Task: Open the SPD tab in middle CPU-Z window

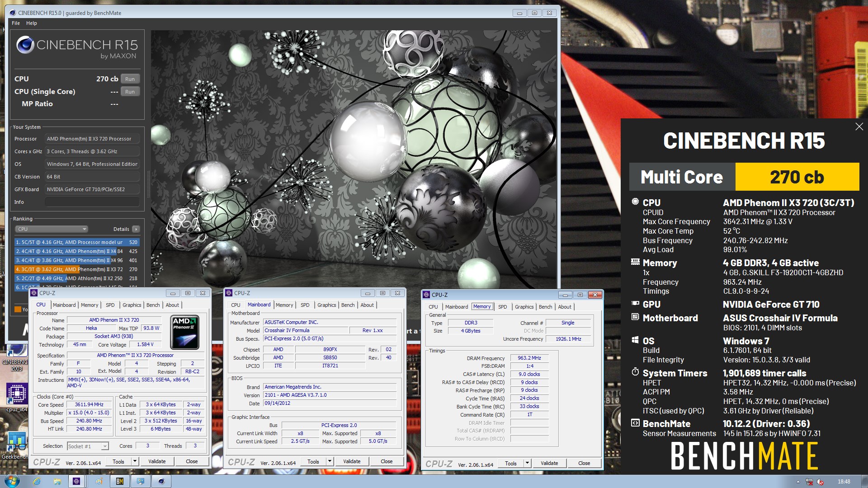Action: coord(305,305)
